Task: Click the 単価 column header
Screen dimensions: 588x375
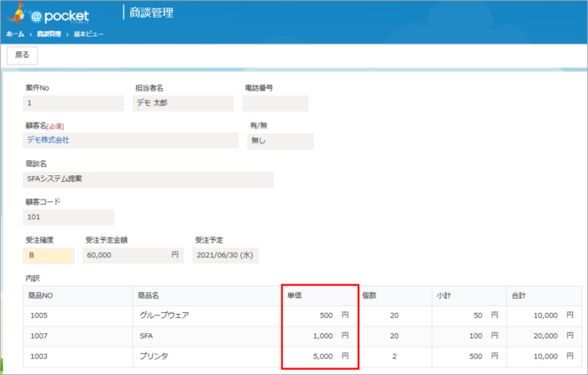Action: pyautogui.click(x=321, y=295)
